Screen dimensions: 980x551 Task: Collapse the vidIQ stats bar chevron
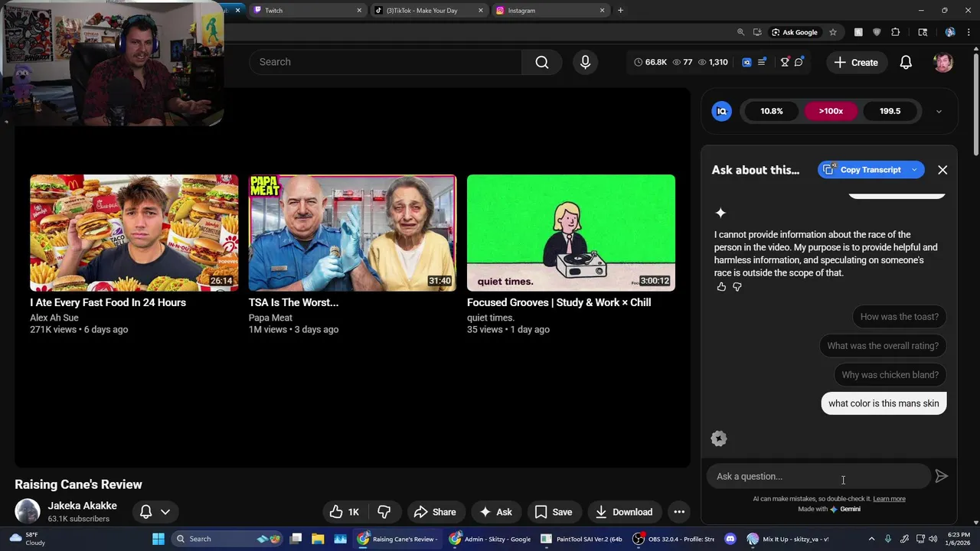[x=939, y=111]
